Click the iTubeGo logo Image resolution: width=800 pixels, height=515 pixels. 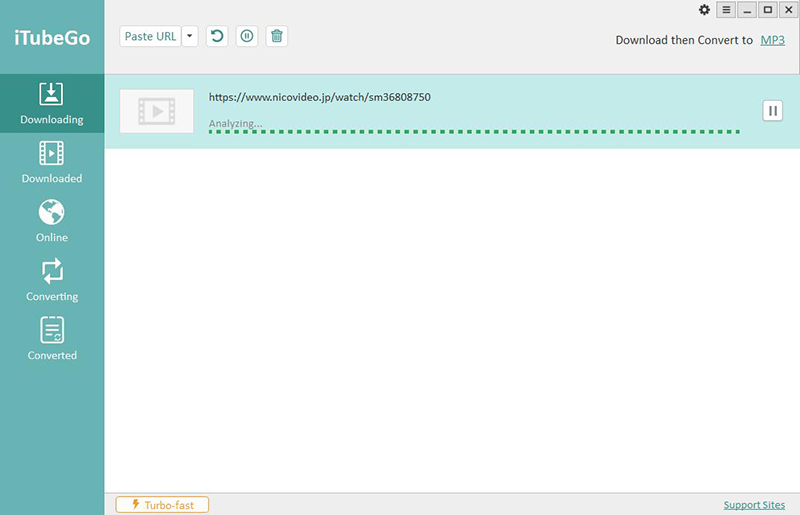coord(52,38)
